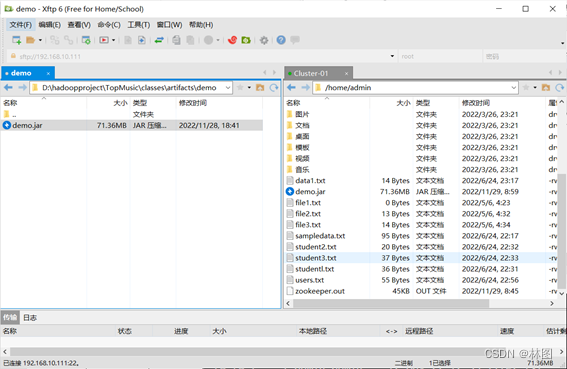Switch to the 传输 transfer tab
The image size is (567, 369).
(10, 317)
